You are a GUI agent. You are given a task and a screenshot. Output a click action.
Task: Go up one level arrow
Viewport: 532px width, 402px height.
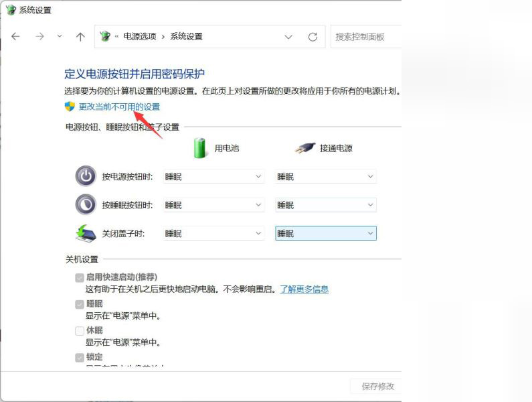(x=80, y=36)
